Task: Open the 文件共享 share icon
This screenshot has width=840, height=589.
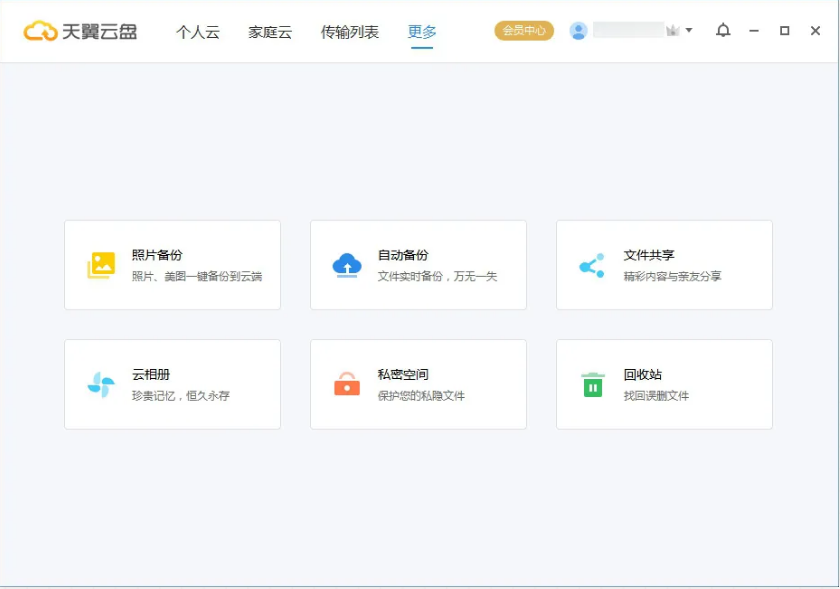Action: (x=593, y=263)
